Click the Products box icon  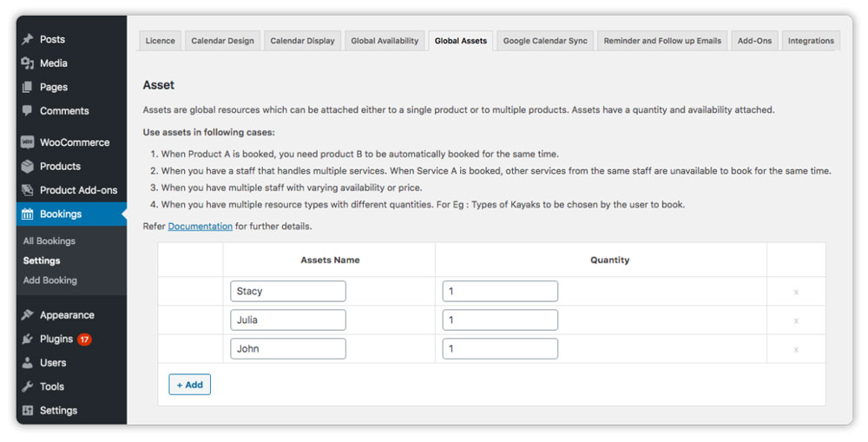tap(27, 166)
